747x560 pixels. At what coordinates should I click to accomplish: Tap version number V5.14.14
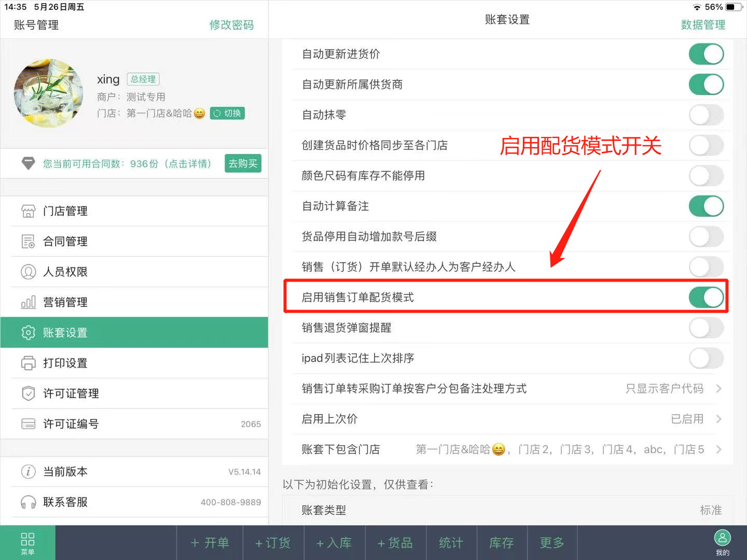pyautogui.click(x=244, y=472)
